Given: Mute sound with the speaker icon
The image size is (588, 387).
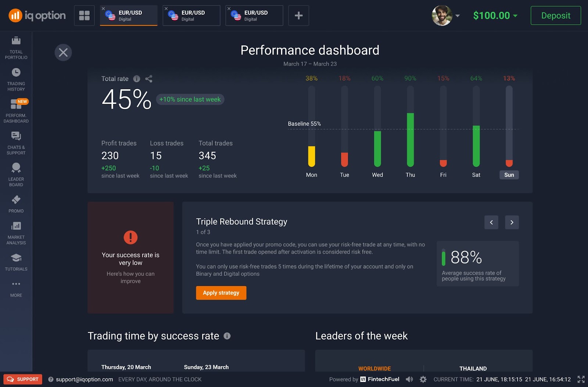Looking at the screenshot, I should click(x=409, y=379).
